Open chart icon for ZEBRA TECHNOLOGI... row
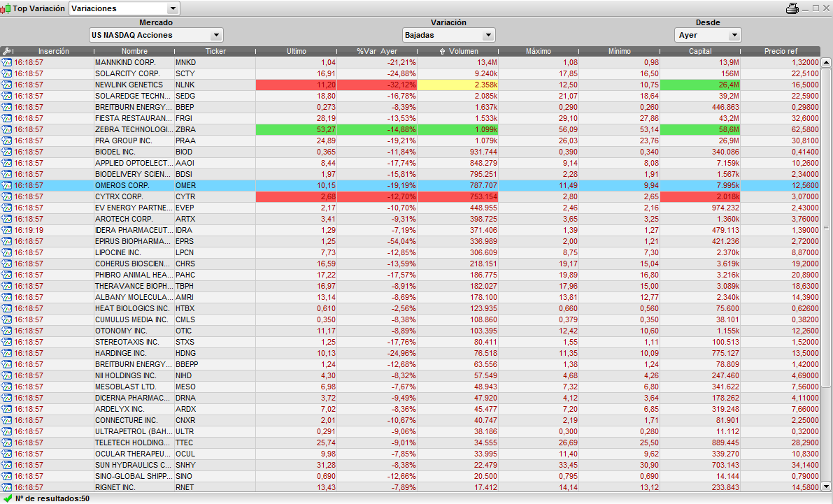833x504 pixels. pos(6,129)
